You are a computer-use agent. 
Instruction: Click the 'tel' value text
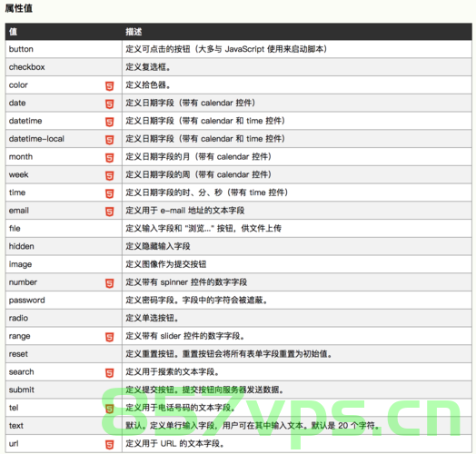click(14, 408)
